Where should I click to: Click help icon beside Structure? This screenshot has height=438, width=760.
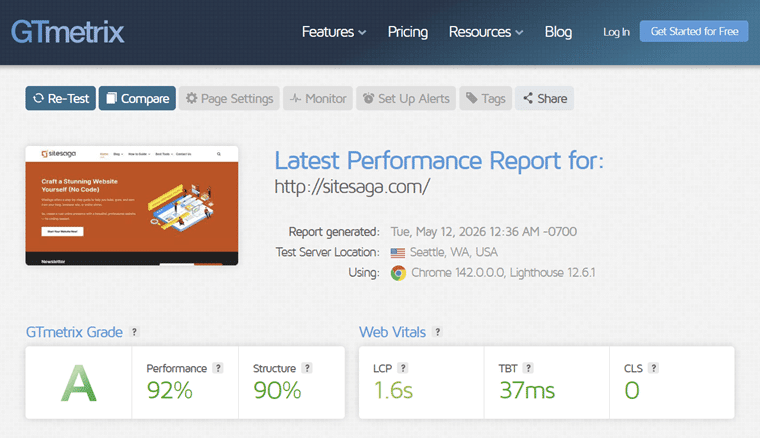point(307,368)
